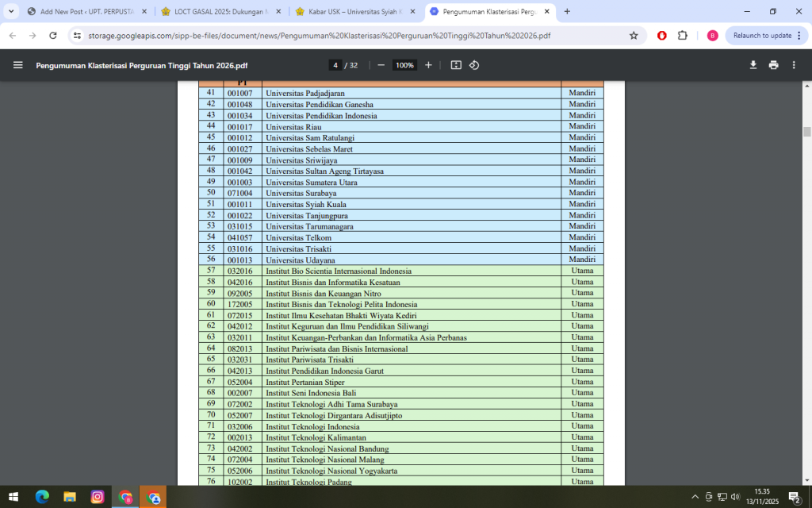Bookmark this page with star icon
Viewport: 812px width, 508px height.
pos(634,36)
